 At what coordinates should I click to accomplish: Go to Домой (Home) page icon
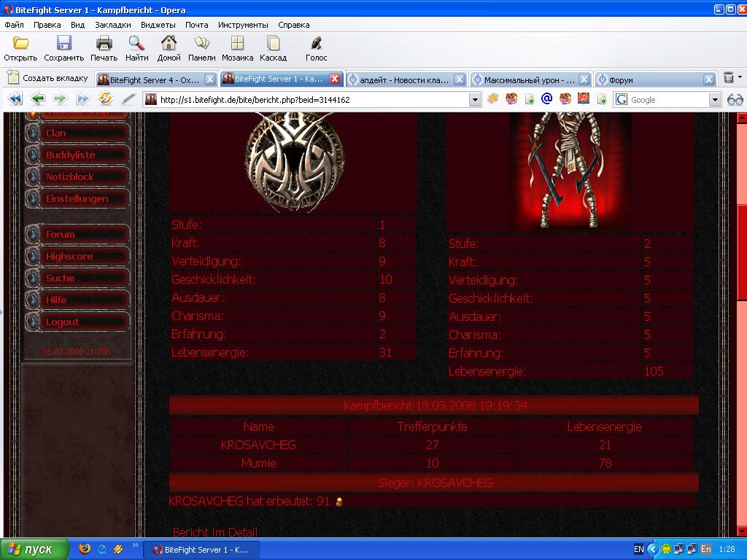click(x=169, y=43)
